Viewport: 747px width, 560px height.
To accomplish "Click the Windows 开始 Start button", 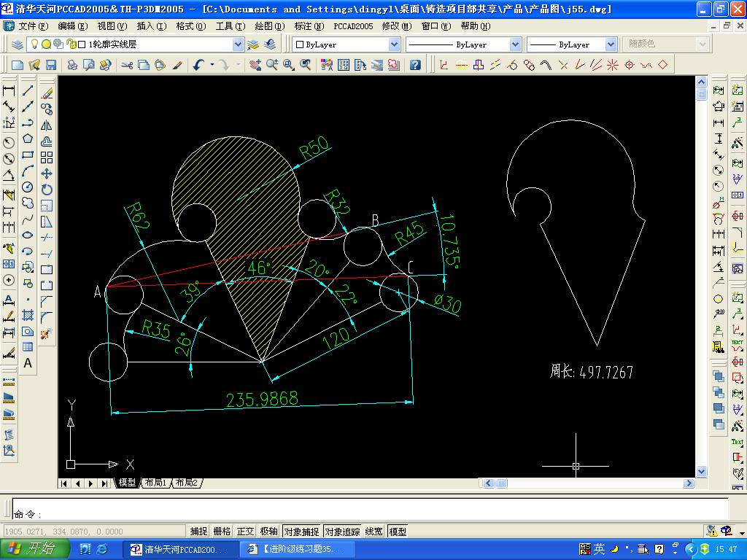I will tap(35, 549).
